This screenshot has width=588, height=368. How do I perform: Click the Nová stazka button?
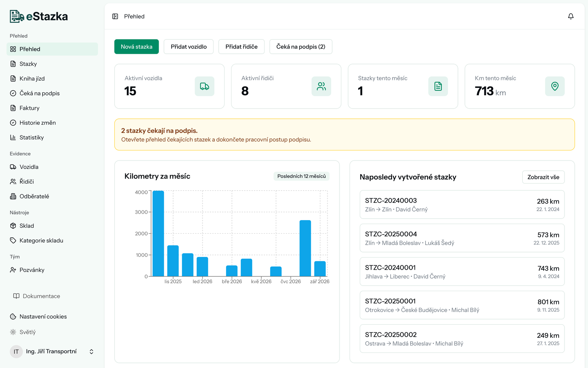tap(136, 47)
